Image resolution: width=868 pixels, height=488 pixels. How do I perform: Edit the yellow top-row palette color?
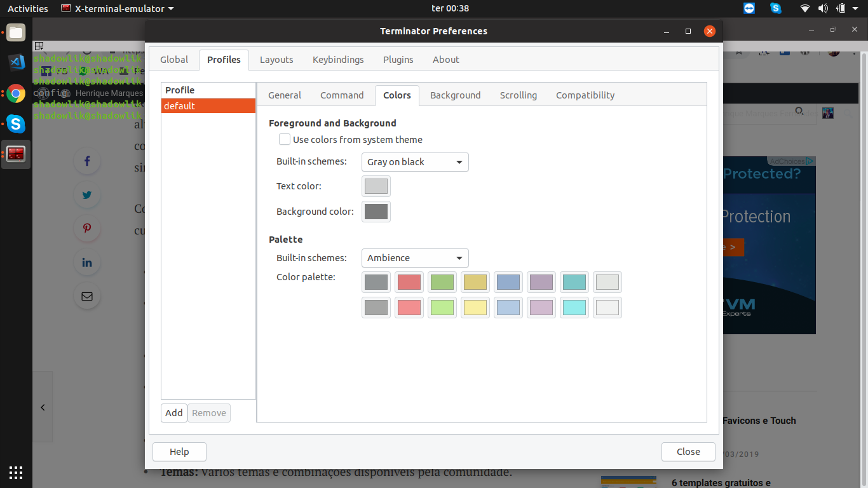point(475,282)
